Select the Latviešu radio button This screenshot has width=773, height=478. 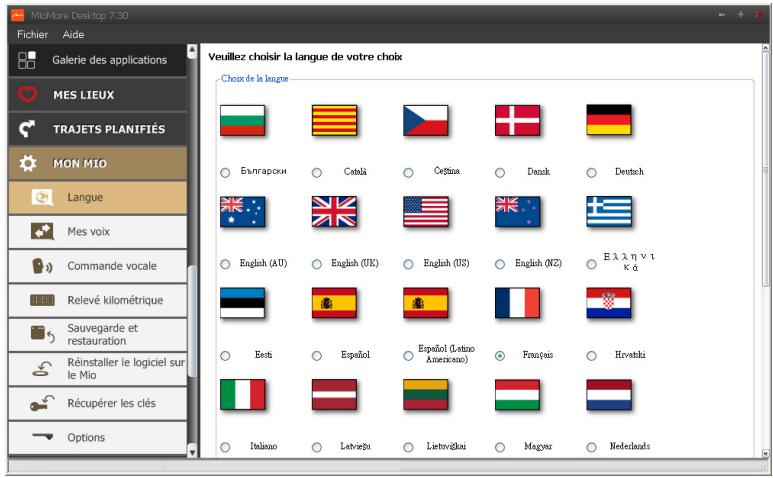[317, 447]
